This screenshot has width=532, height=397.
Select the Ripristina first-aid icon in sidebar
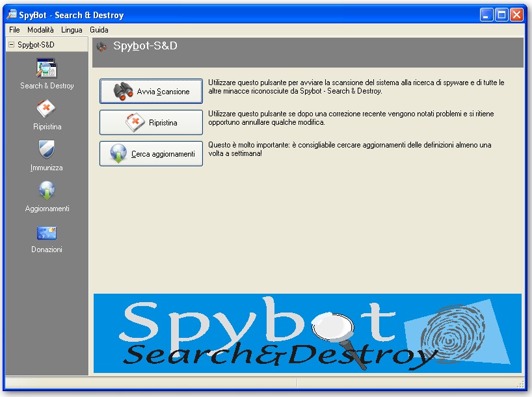tap(46, 109)
